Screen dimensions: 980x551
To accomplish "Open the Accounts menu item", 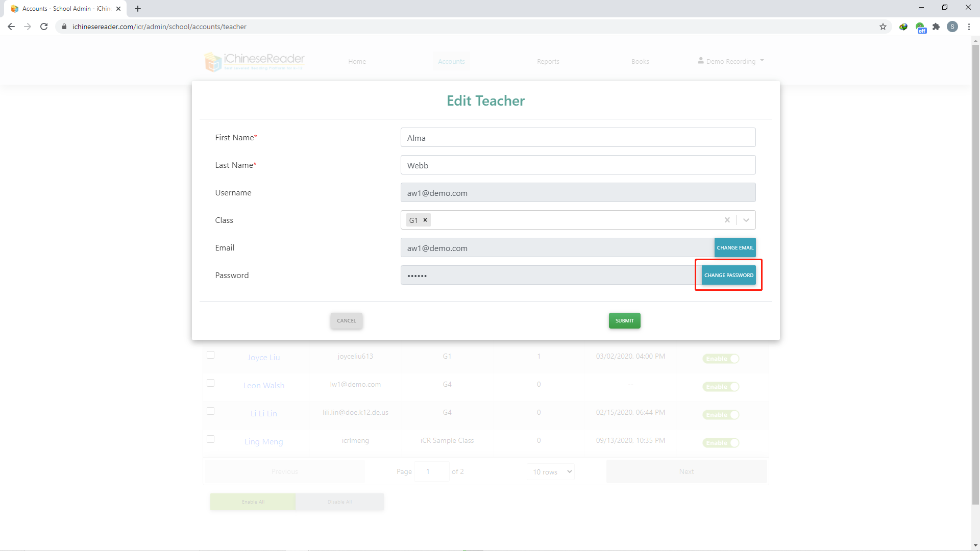I will tap(451, 61).
